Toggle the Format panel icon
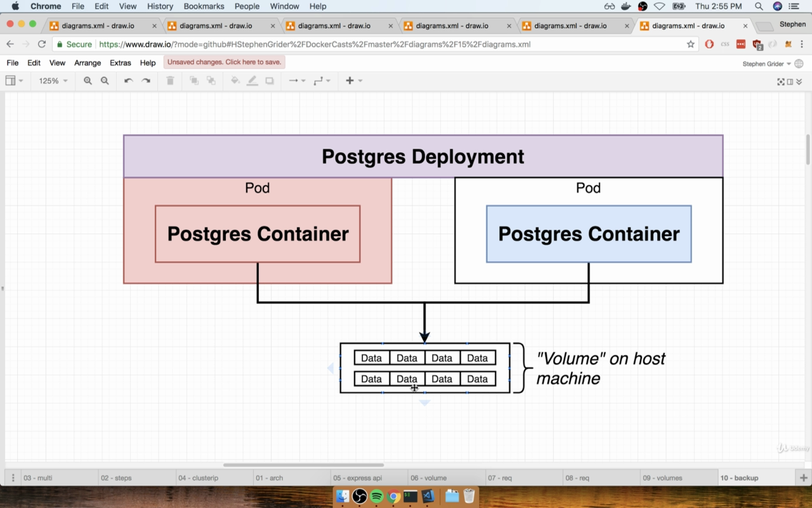The image size is (812, 508). (x=790, y=81)
